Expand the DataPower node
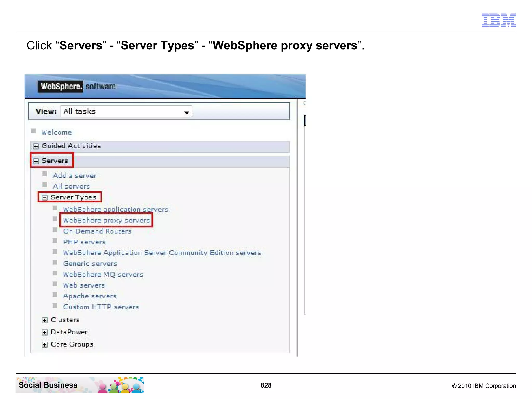 coord(45,332)
